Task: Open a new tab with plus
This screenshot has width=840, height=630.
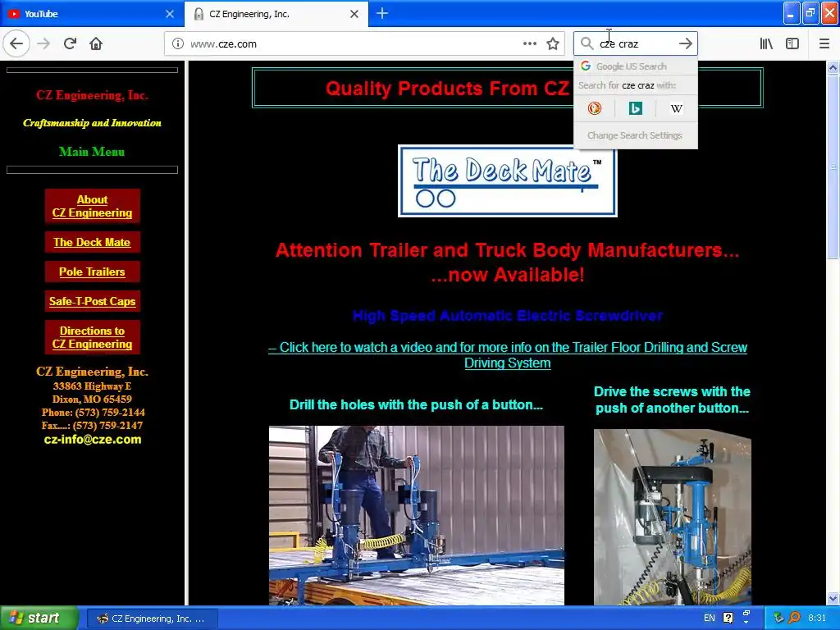Action: click(x=382, y=14)
